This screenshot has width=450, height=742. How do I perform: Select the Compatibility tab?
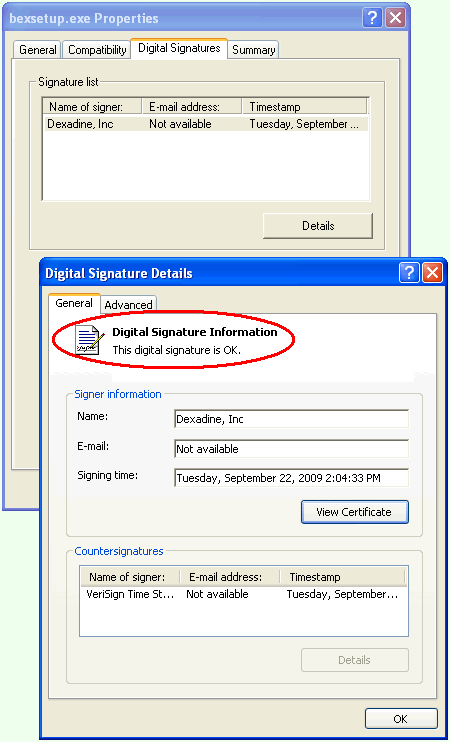pyautogui.click(x=97, y=50)
